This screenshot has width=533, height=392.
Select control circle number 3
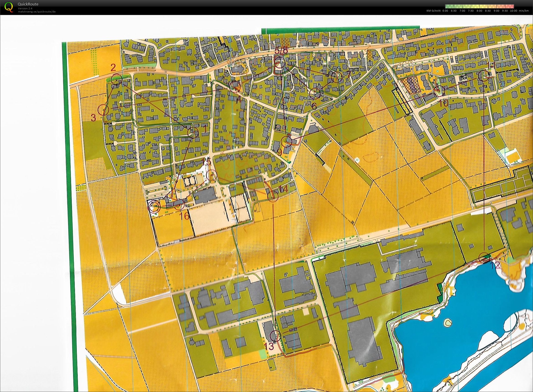point(103,110)
